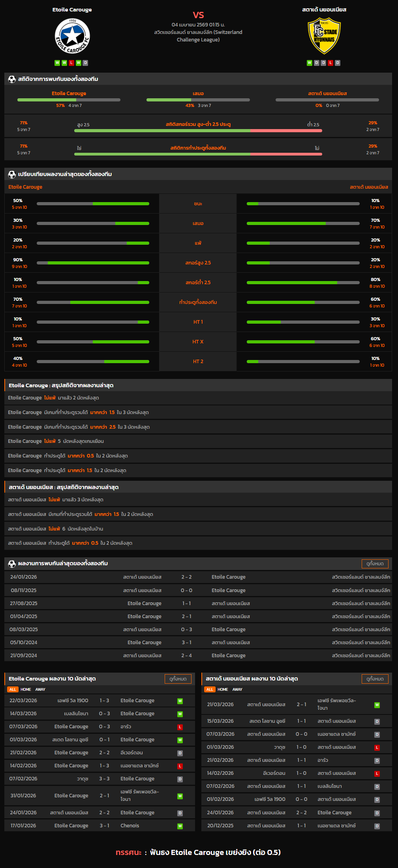
Task: Select ALL filter in Etoile Carouge last 10 panel
Action: (13, 690)
